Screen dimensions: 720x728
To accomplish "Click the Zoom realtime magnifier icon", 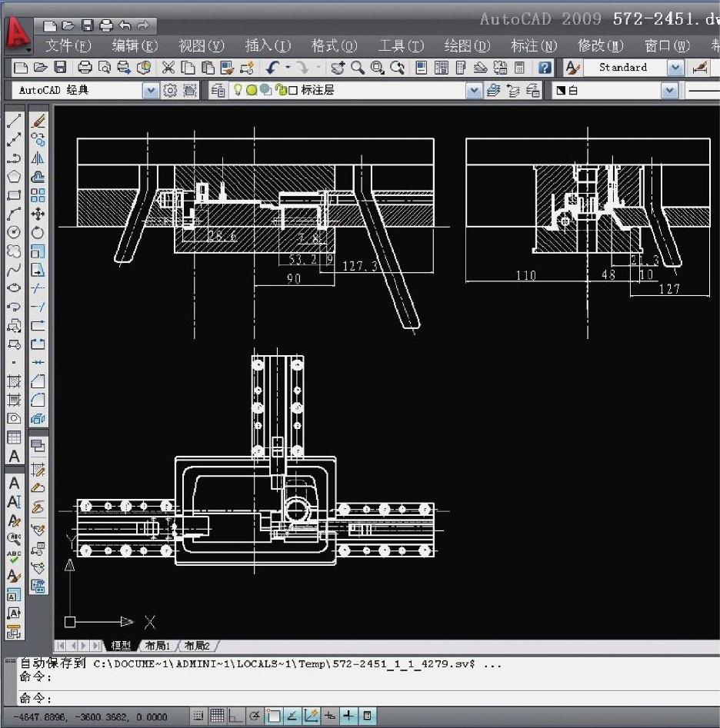I will pos(358,68).
